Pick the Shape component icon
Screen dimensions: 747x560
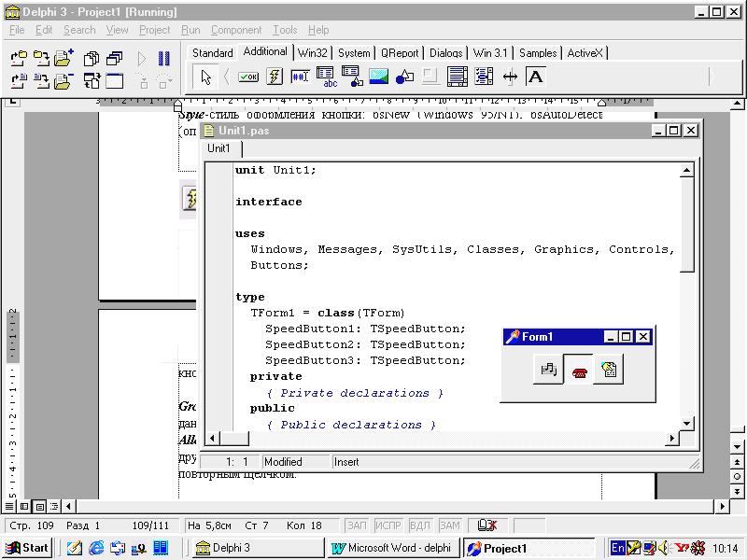(404, 77)
